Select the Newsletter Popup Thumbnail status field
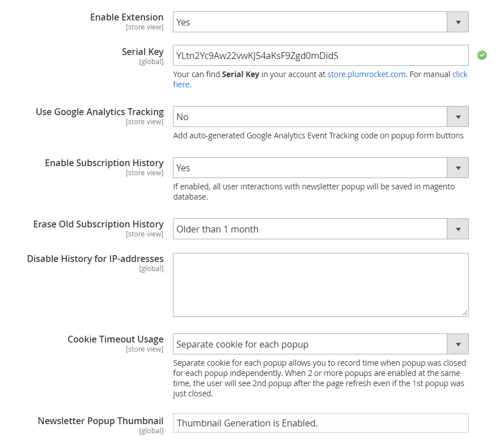The height and width of the screenshot is (444, 504). 320,423
